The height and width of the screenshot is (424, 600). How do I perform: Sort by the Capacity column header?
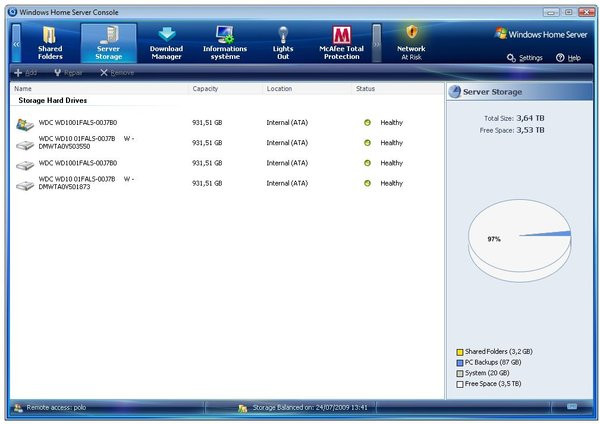205,88
